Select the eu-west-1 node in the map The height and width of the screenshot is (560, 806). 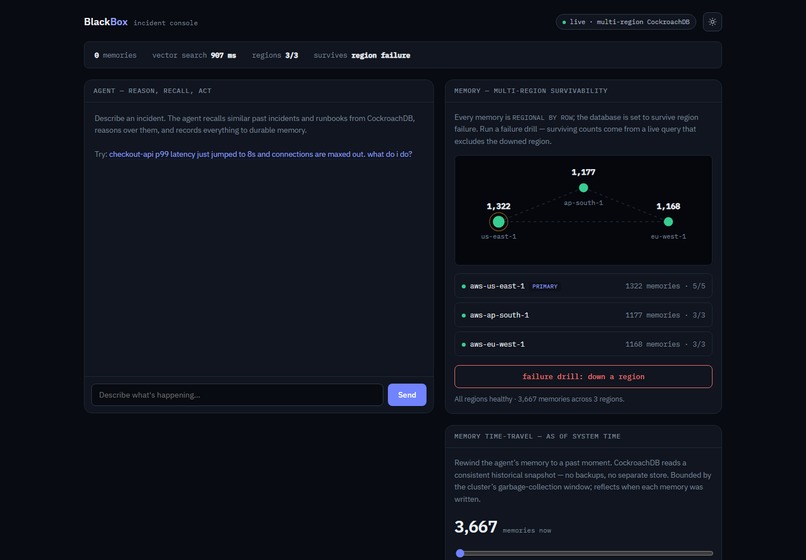pyautogui.click(x=668, y=222)
